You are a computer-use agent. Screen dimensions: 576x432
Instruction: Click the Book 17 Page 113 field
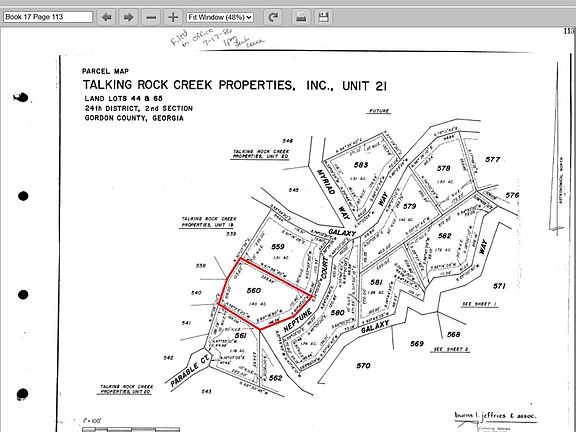click(x=48, y=17)
